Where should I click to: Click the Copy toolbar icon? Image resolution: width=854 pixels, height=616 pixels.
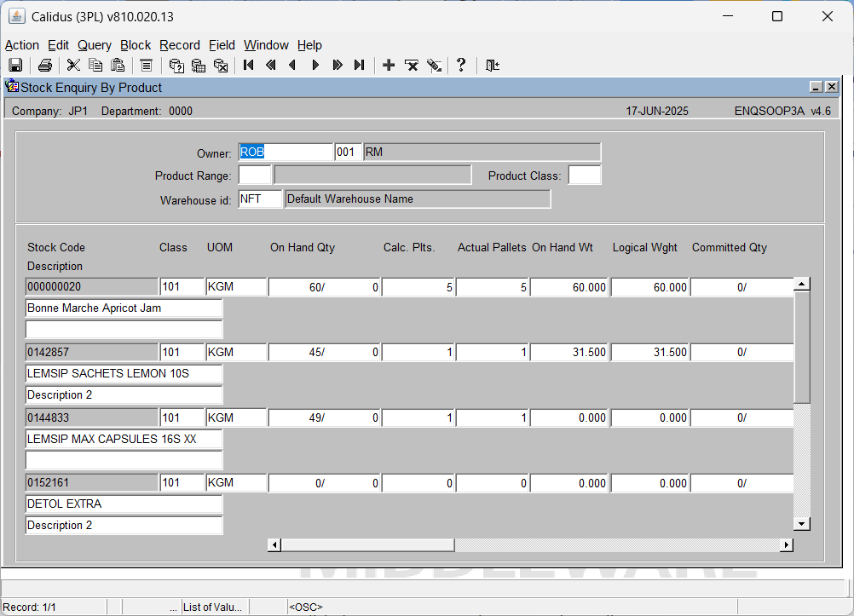click(95, 66)
